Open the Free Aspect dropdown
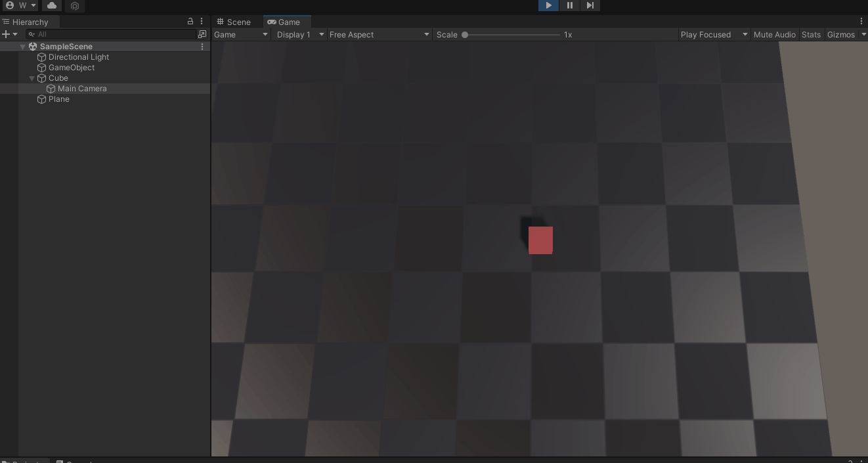Viewport: 868px width, 463px height. tap(380, 34)
